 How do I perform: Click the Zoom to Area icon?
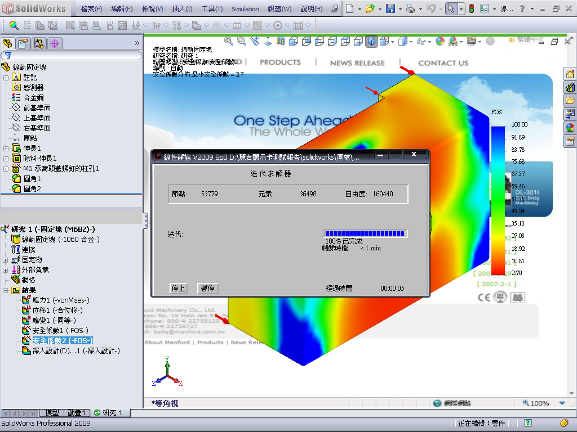pyautogui.click(x=241, y=42)
